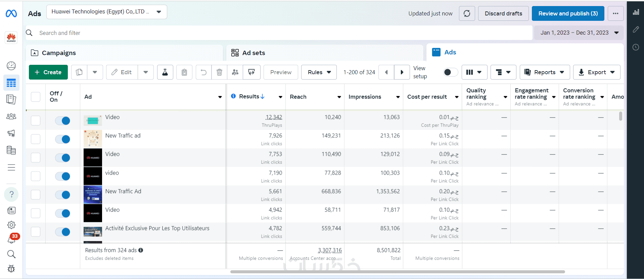Click the green Create button

click(48, 72)
